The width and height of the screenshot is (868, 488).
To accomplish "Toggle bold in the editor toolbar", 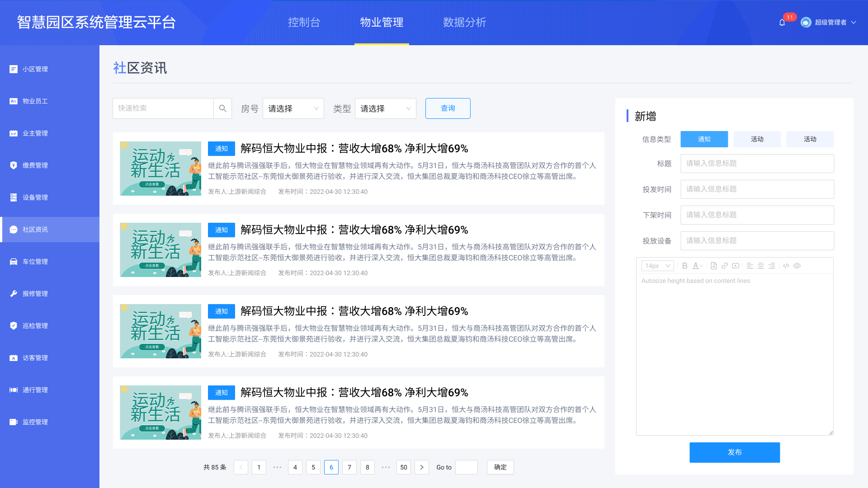I will pos(684,266).
